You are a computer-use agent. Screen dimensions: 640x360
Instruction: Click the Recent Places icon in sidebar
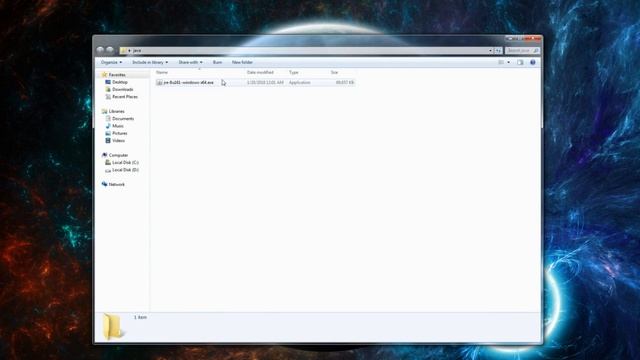click(x=108, y=97)
